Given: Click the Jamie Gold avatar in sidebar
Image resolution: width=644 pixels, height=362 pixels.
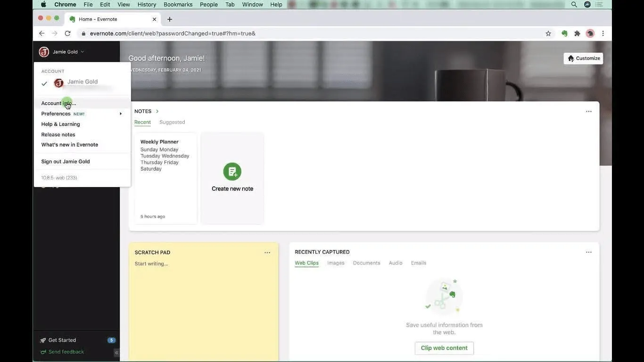Looking at the screenshot, I should pyautogui.click(x=44, y=52).
